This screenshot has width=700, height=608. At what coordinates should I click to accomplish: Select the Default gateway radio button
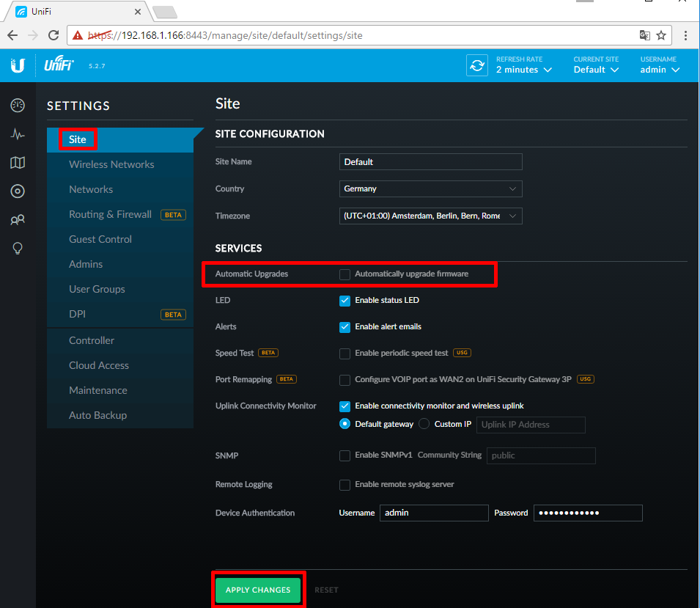tap(345, 424)
